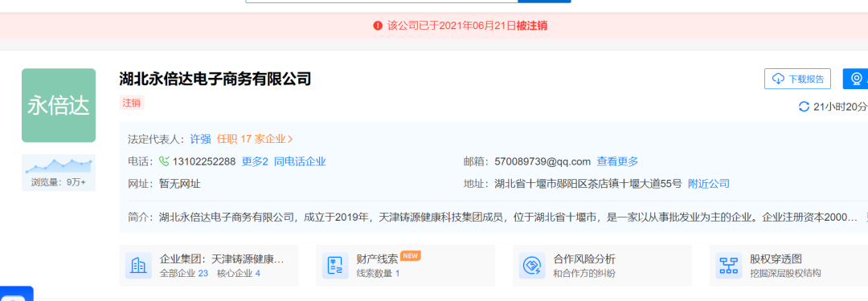Click the 永倍达 green company logo
The height and width of the screenshot is (301, 868).
click(59, 105)
